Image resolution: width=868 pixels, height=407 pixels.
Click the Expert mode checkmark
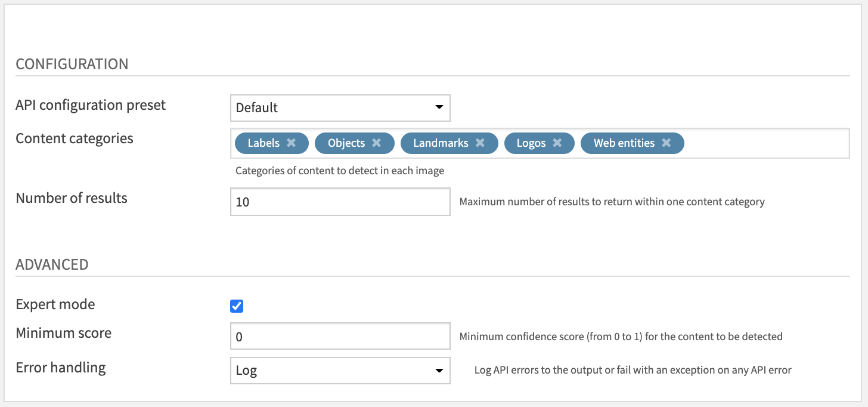point(237,306)
